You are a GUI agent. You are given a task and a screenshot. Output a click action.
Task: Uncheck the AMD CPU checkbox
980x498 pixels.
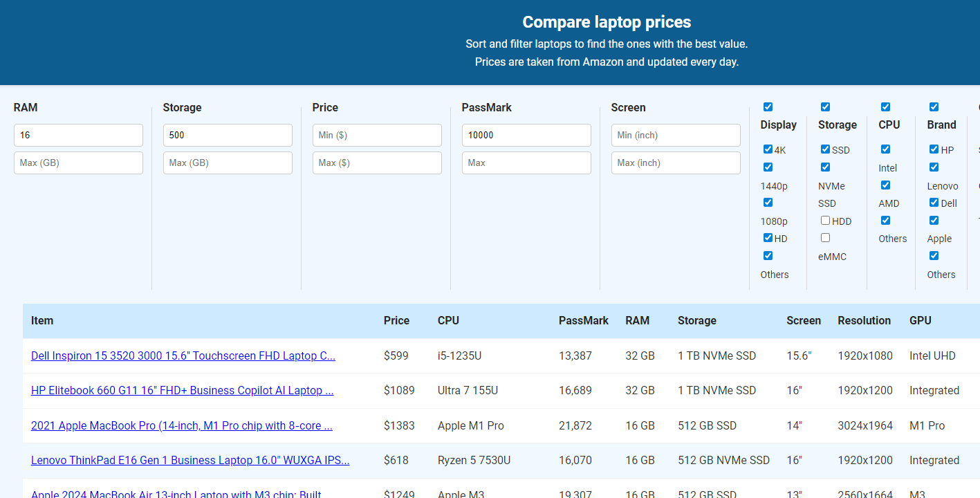[885, 185]
